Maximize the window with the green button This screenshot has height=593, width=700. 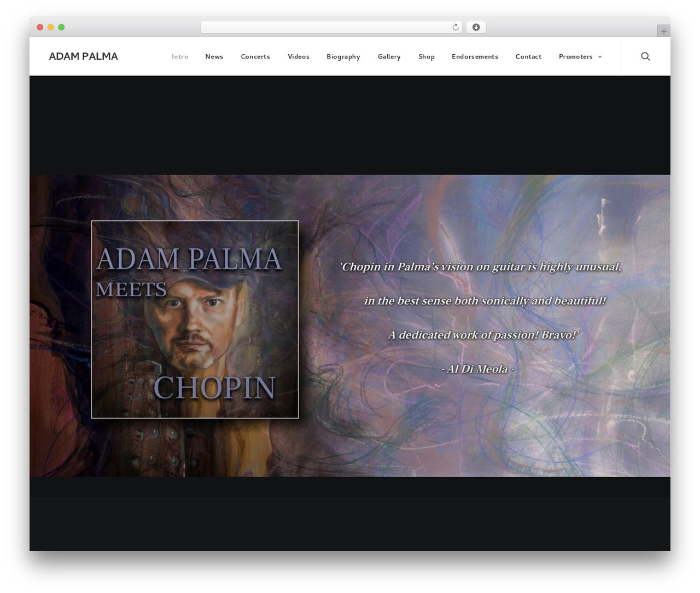tap(61, 27)
